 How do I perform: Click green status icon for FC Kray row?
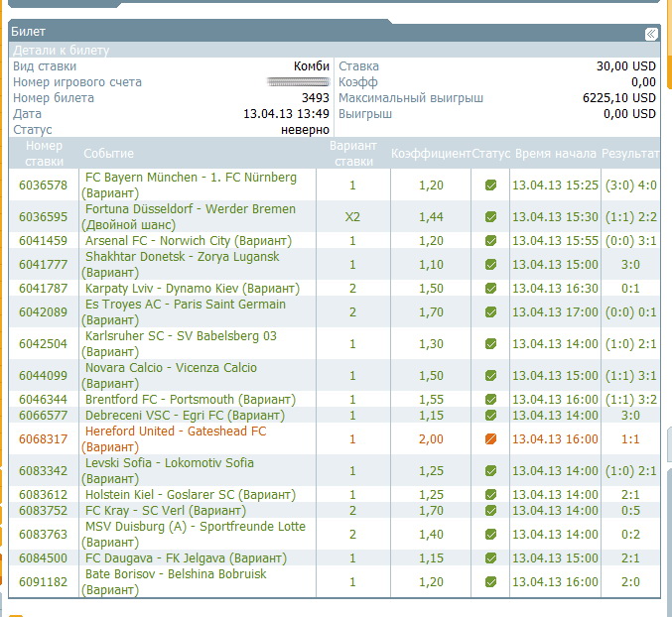[490, 511]
